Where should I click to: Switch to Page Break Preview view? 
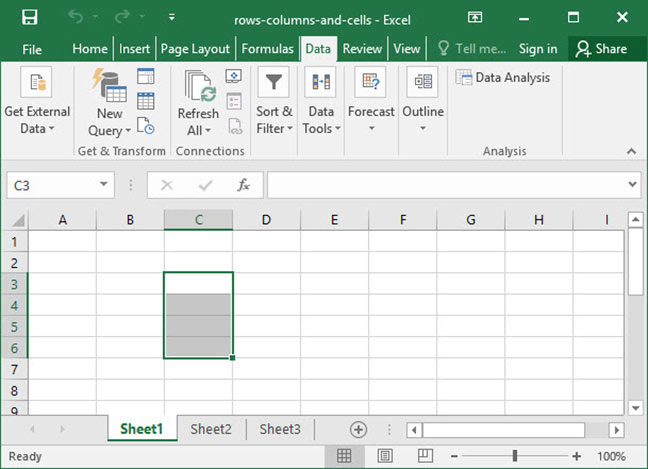click(x=426, y=456)
